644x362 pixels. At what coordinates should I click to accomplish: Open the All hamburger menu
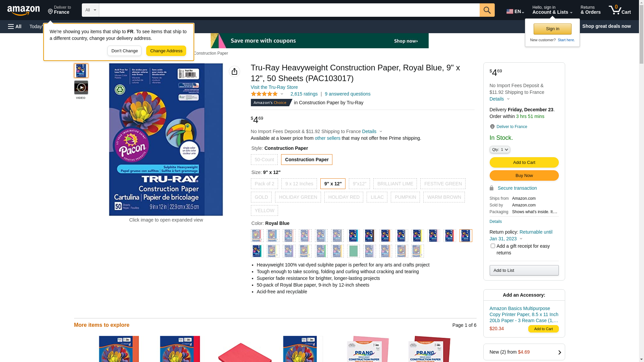(x=15, y=26)
